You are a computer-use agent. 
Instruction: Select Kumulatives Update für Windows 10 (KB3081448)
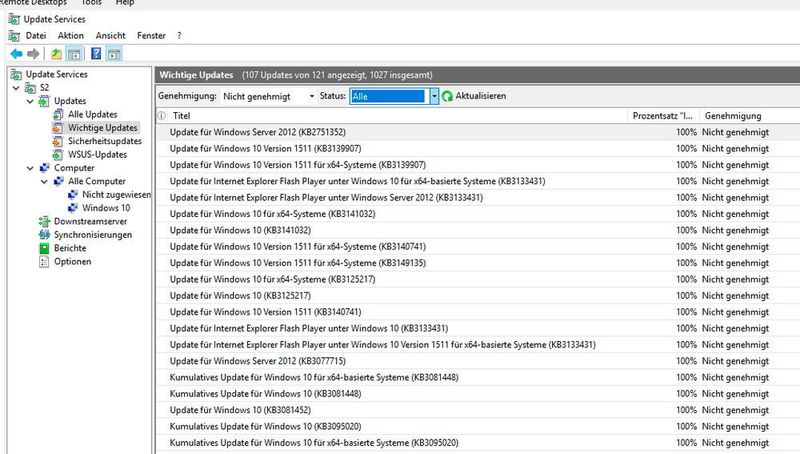pyautogui.click(x=478, y=393)
